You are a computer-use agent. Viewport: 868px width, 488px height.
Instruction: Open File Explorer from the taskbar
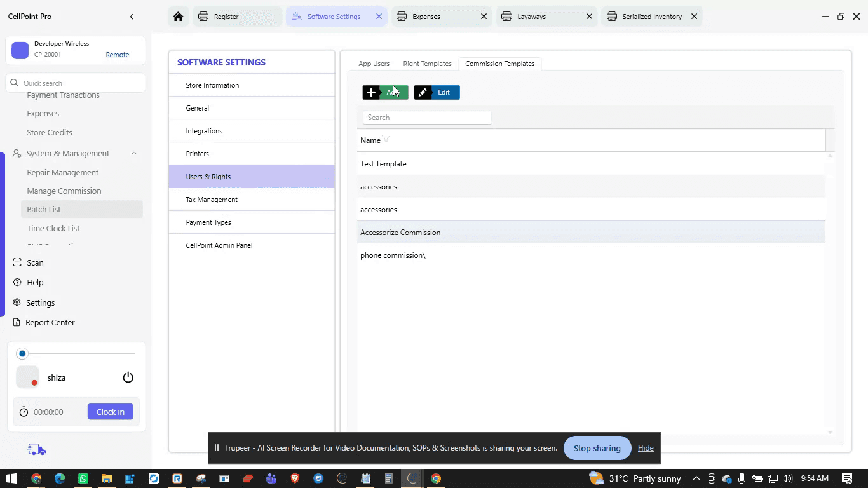pos(107,478)
